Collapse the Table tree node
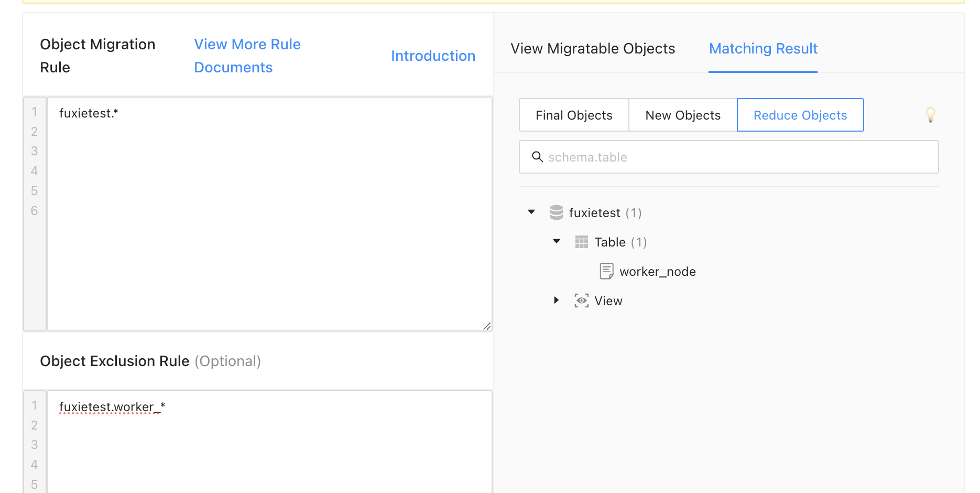 pos(557,241)
